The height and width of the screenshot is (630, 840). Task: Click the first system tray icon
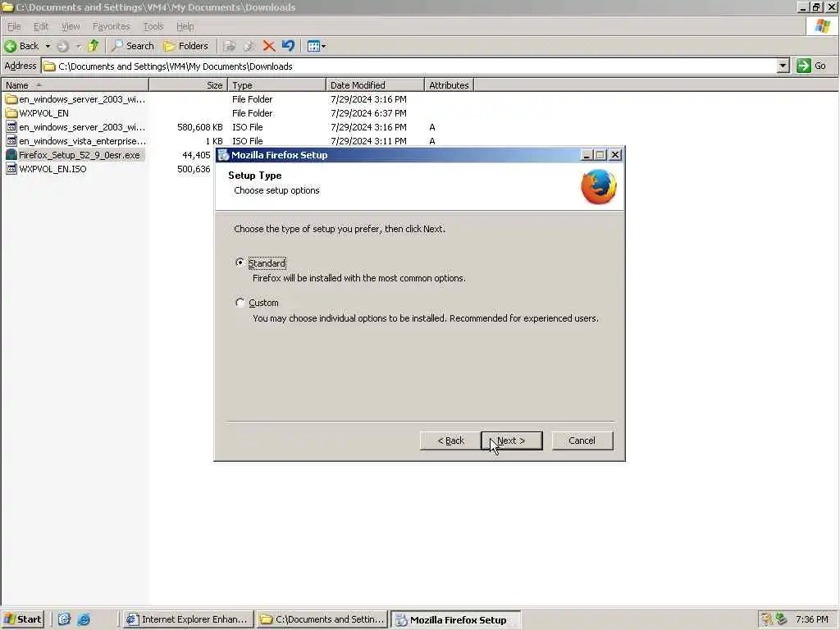767,619
